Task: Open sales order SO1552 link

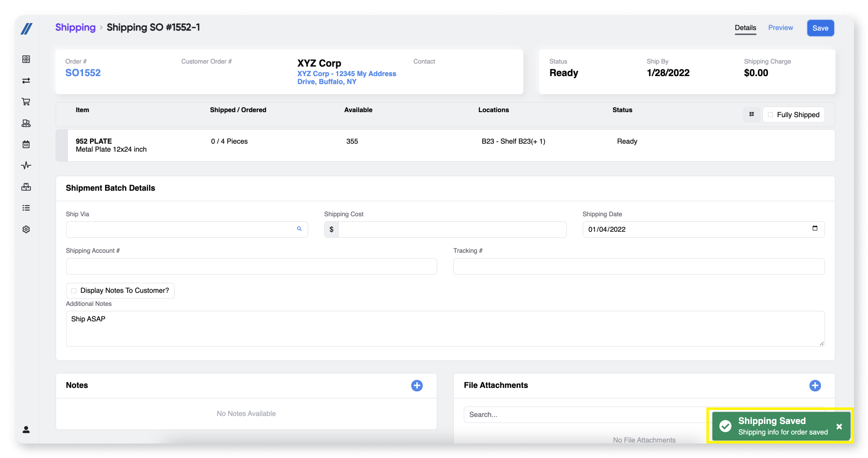Action: (x=83, y=73)
